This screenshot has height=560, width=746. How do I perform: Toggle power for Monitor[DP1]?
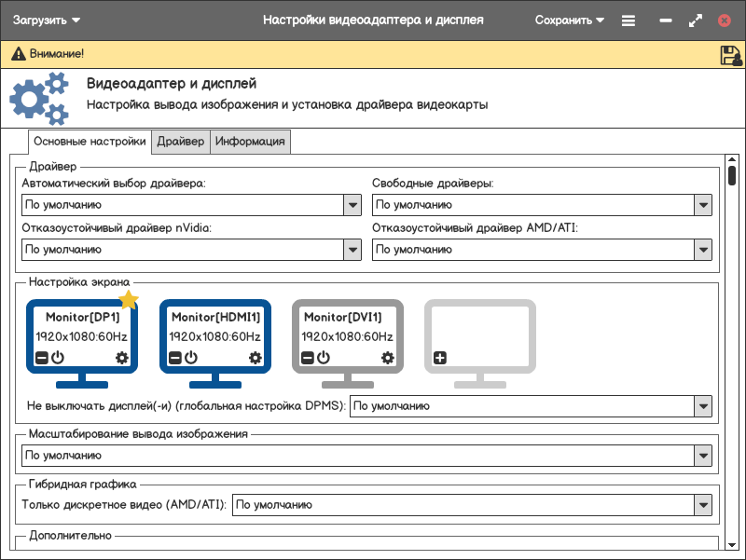point(57,358)
